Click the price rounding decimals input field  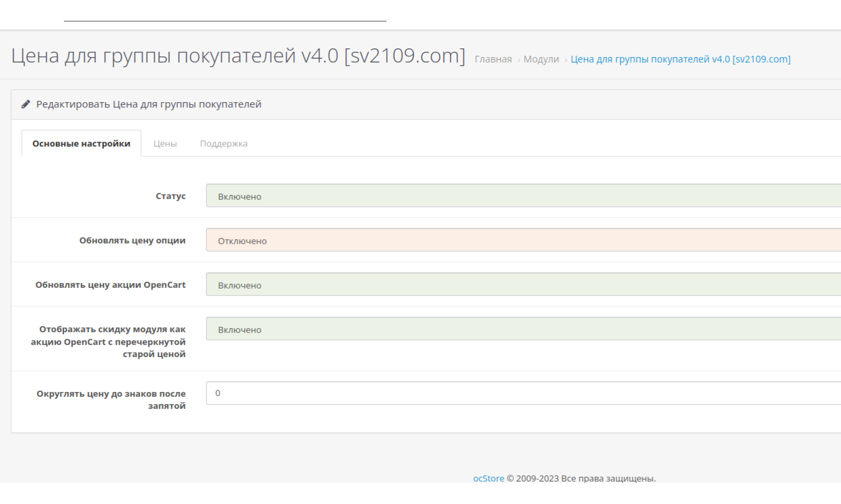pos(523,393)
